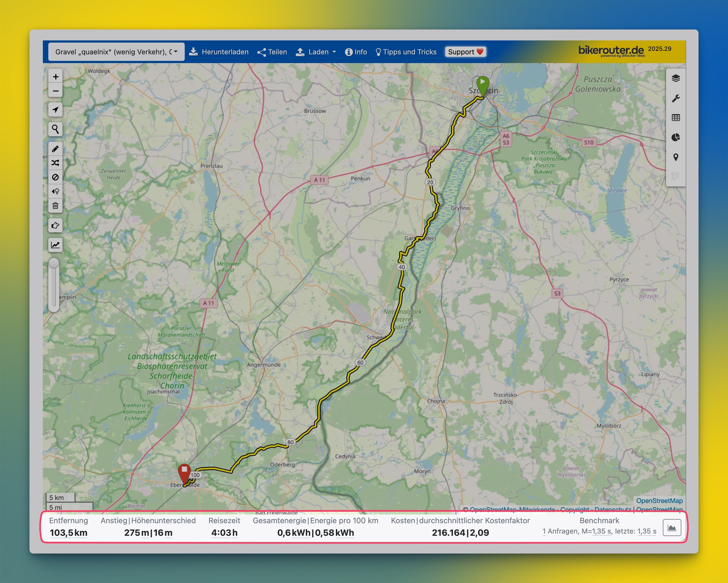Open Tipps und Tricks
Viewport: 728px width, 583px height.
point(406,52)
